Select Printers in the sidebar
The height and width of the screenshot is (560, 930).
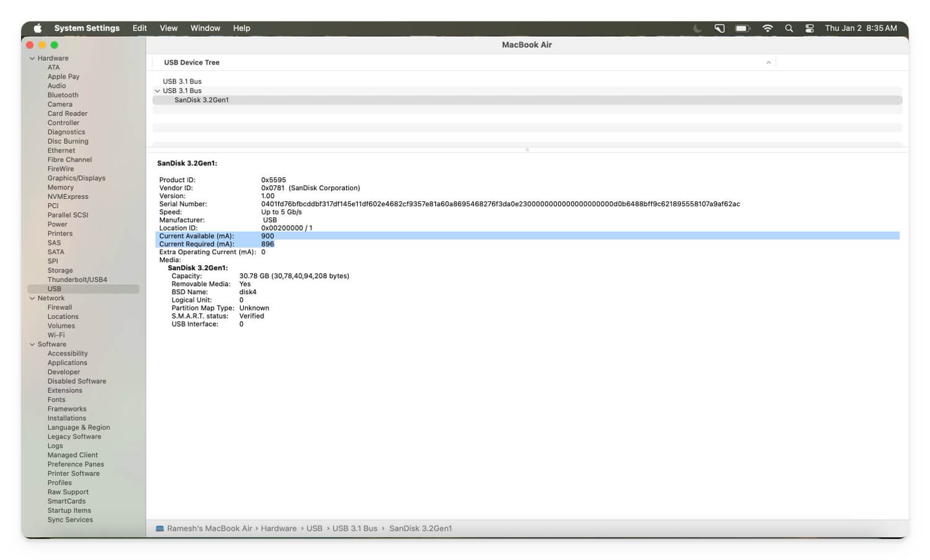[x=60, y=234]
